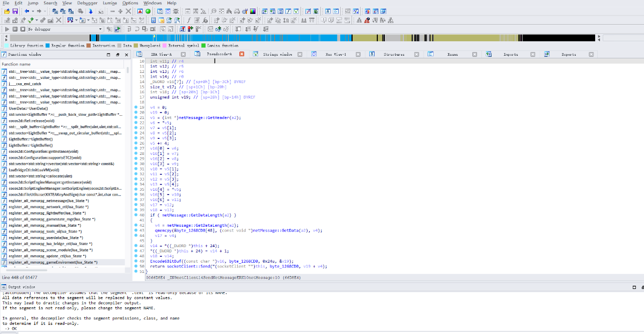Open the Debugger menu
Image resolution: width=644 pixels, height=334 pixels.
pyautogui.click(x=87, y=3)
